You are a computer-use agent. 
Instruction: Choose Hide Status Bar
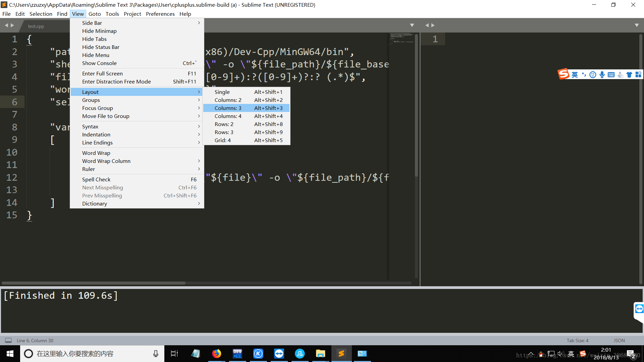pos(137,47)
